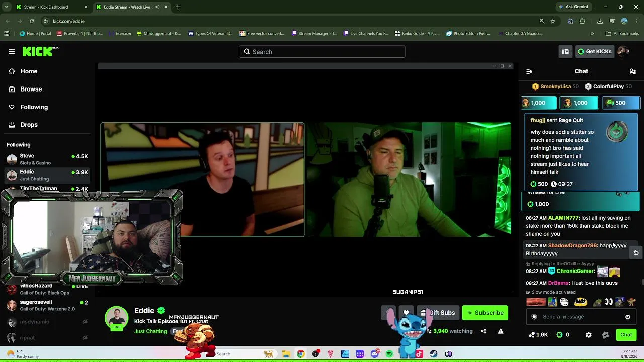
Task: Select the troll face quick emote
Action: (564, 302)
